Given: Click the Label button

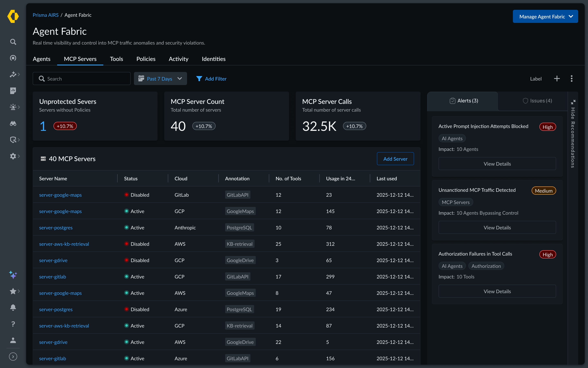Looking at the screenshot, I should [x=536, y=79].
